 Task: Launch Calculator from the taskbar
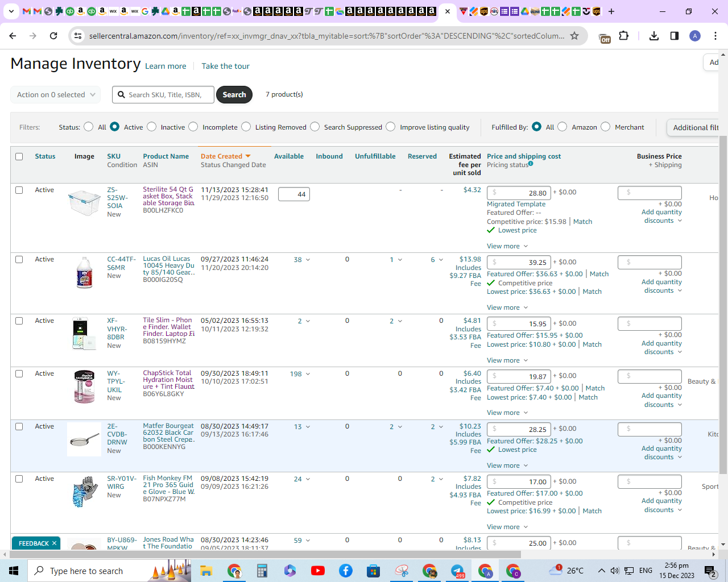pyautogui.click(x=262, y=571)
